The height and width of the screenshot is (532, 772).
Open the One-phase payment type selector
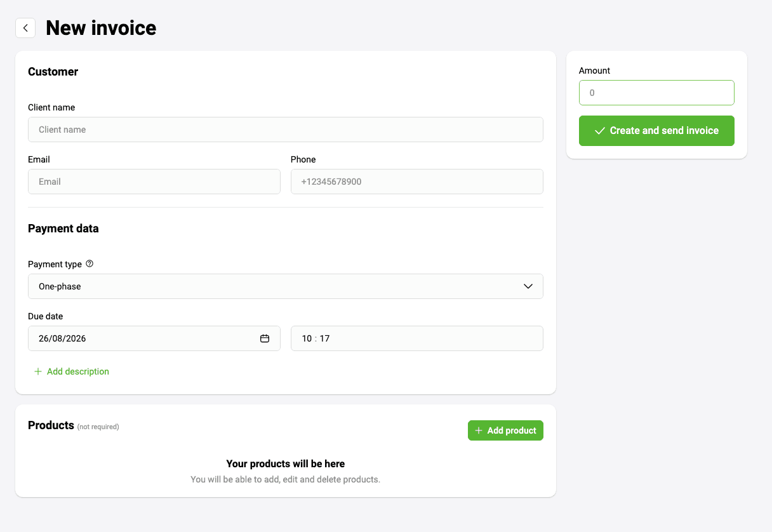[286, 286]
